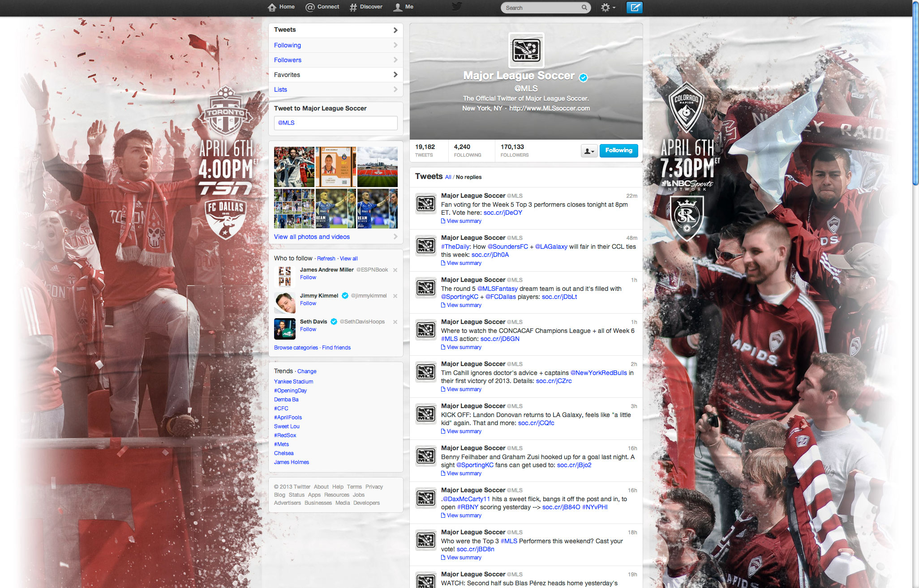This screenshot has height=588, width=919.
Task: Filter the timeline to No replies
Action: pos(468,177)
